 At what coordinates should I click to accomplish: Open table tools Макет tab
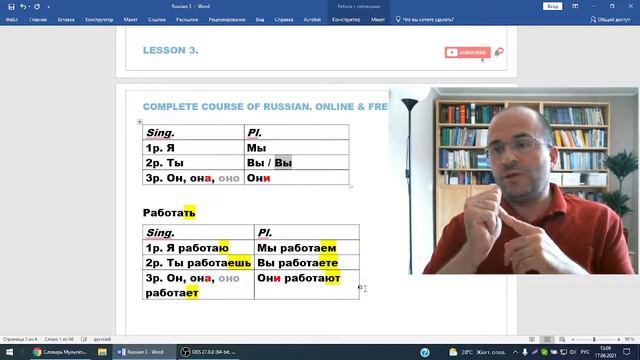click(x=378, y=20)
